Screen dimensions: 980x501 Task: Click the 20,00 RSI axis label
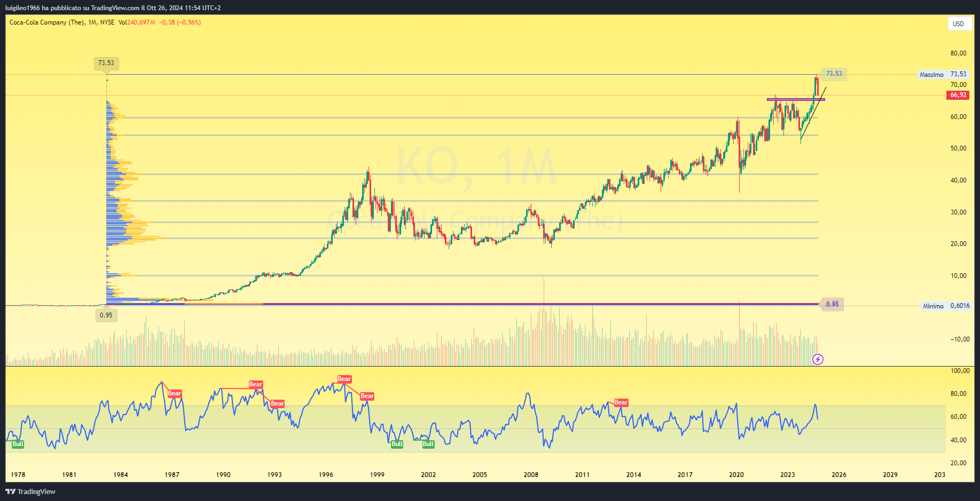pyautogui.click(x=958, y=463)
